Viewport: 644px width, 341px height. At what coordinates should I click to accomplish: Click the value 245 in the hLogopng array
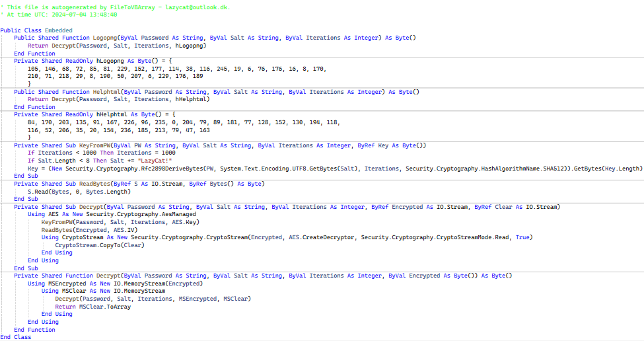pos(222,69)
